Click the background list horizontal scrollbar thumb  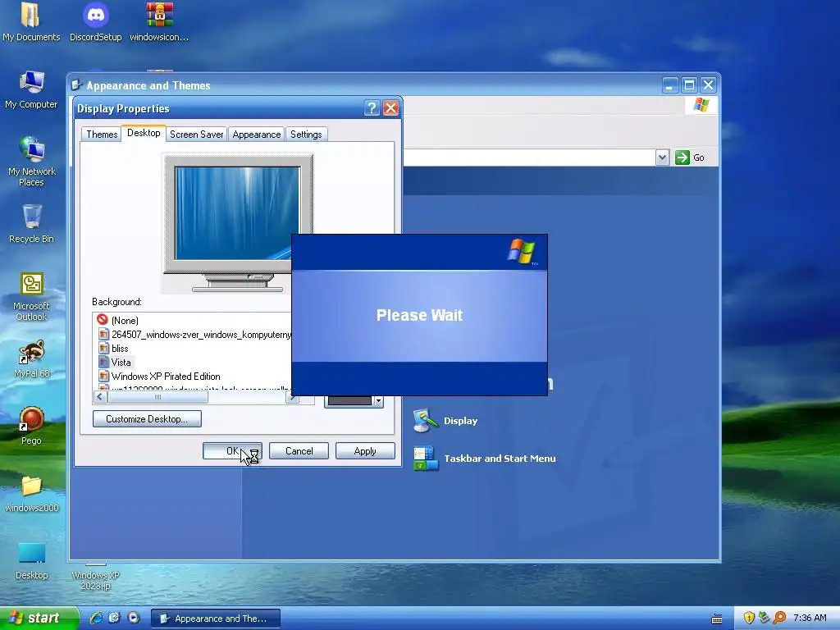157,397
